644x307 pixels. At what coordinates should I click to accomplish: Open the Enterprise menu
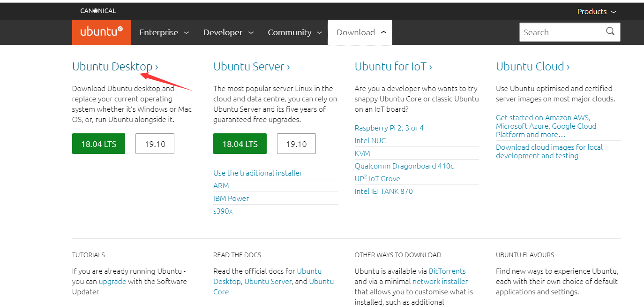click(x=164, y=32)
